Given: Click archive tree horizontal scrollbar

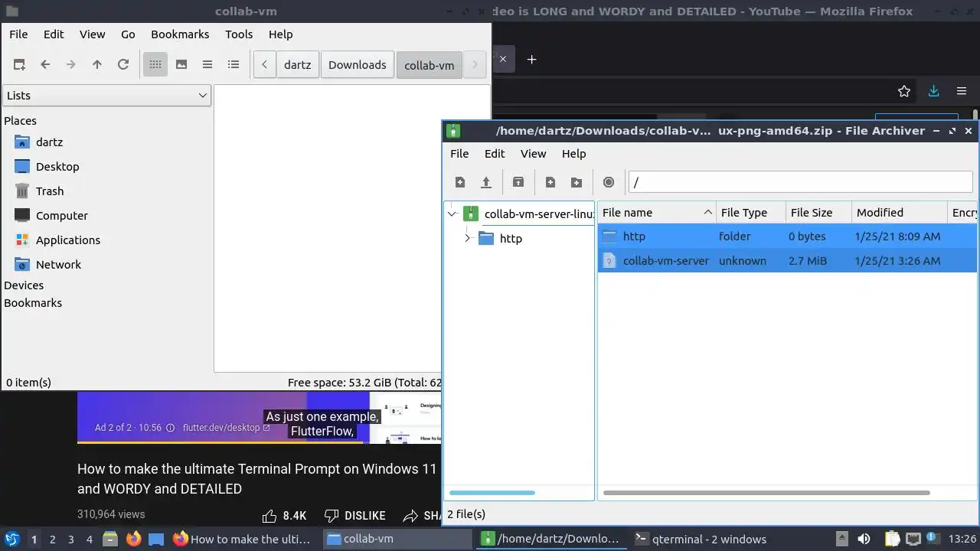Looking at the screenshot, I should [x=492, y=493].
